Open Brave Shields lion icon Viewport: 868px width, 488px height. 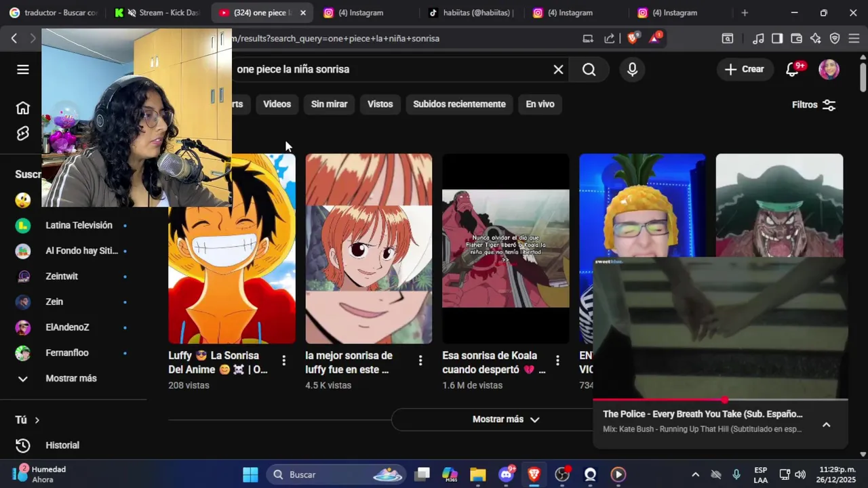(633, 39)
